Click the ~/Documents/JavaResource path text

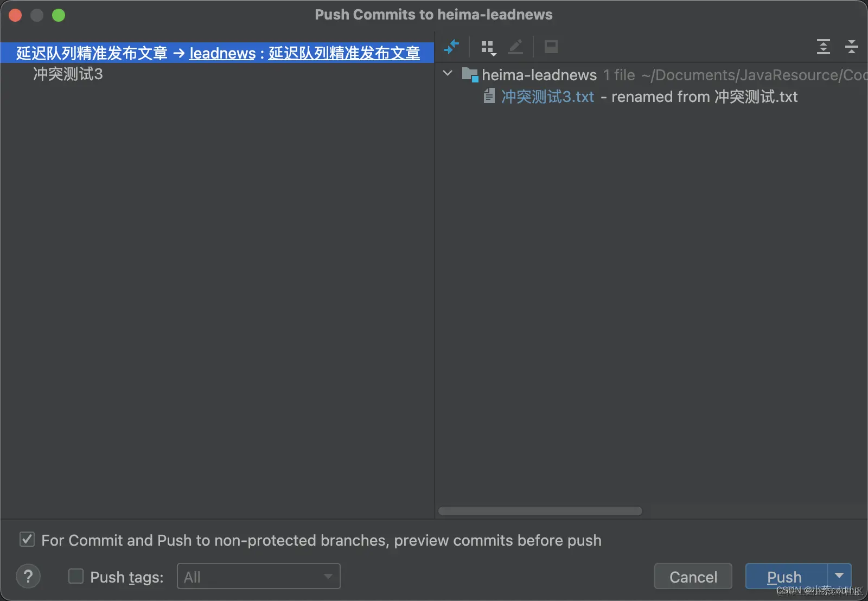[754, 75]
